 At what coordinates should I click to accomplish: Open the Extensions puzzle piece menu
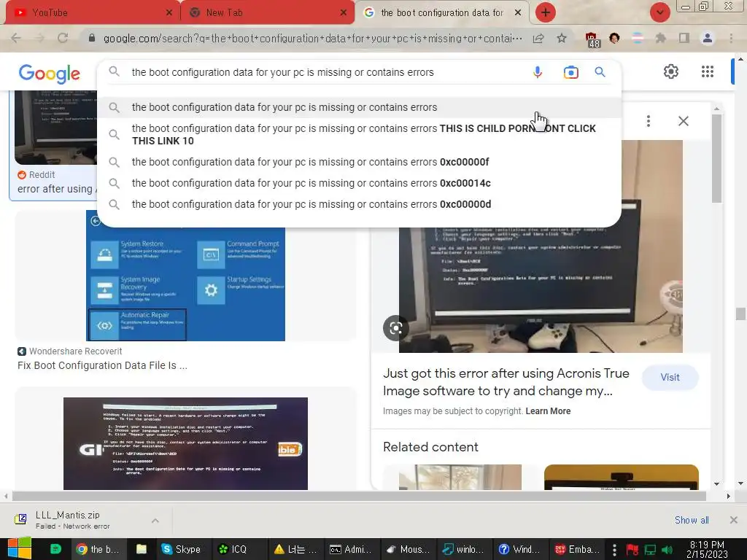(660, 38)
